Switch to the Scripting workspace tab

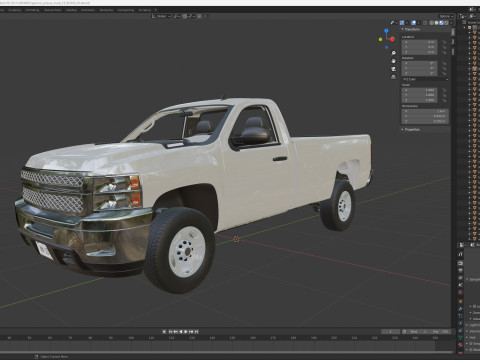(x=144, y=10)
